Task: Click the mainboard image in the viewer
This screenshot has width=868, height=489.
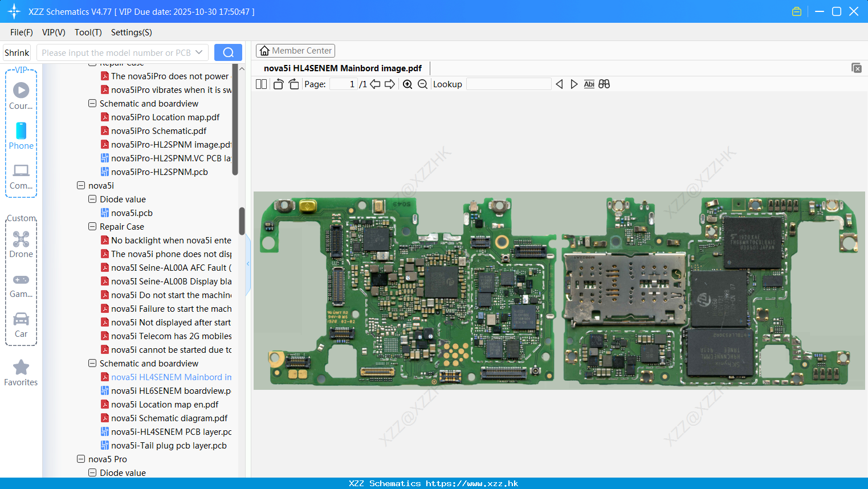Action: [x=559, y=291]
